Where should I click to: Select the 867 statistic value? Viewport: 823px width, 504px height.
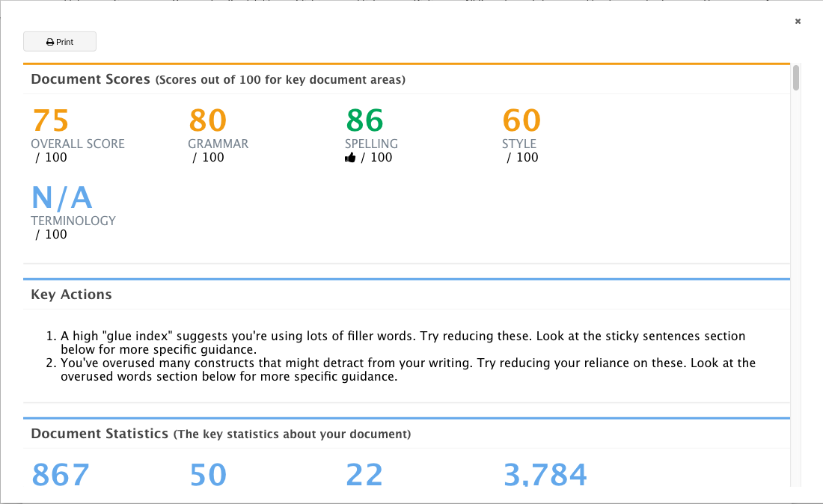[x=61, y=475]
